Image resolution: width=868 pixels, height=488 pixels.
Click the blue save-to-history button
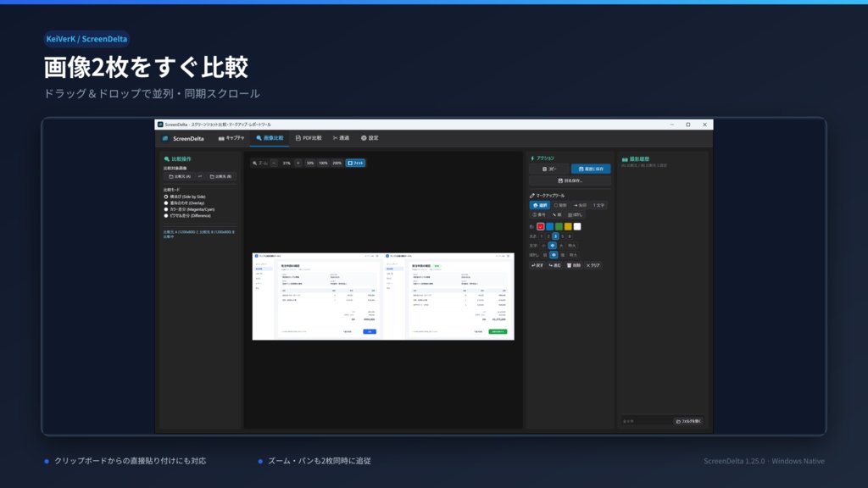[x=591, y=169]
